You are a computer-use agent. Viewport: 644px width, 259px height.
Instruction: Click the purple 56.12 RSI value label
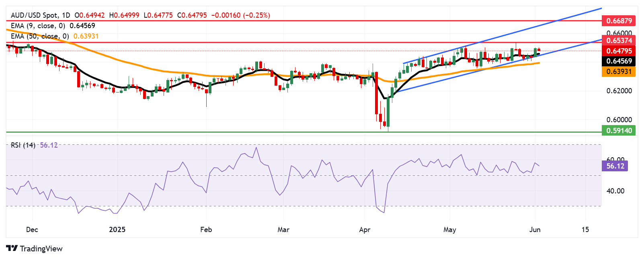(615, 166)
